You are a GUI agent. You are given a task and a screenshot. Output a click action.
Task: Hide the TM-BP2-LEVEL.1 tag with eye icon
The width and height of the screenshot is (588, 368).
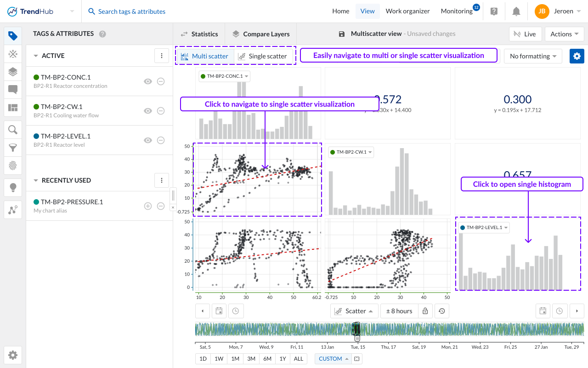coord(147,140)
